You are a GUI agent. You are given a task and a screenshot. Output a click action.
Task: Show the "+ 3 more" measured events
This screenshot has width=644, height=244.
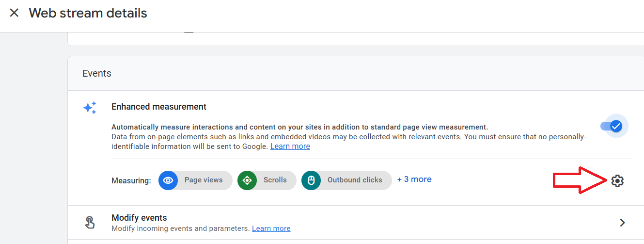(414, 179)
